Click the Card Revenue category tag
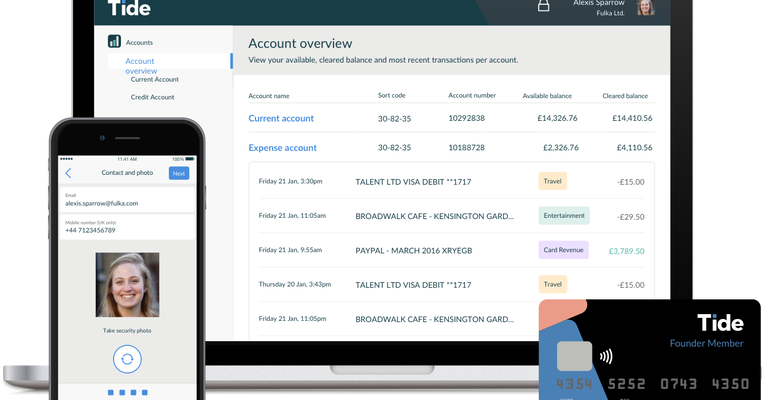Viewport: 764px width, 400px height. click(x=563, y=250)
